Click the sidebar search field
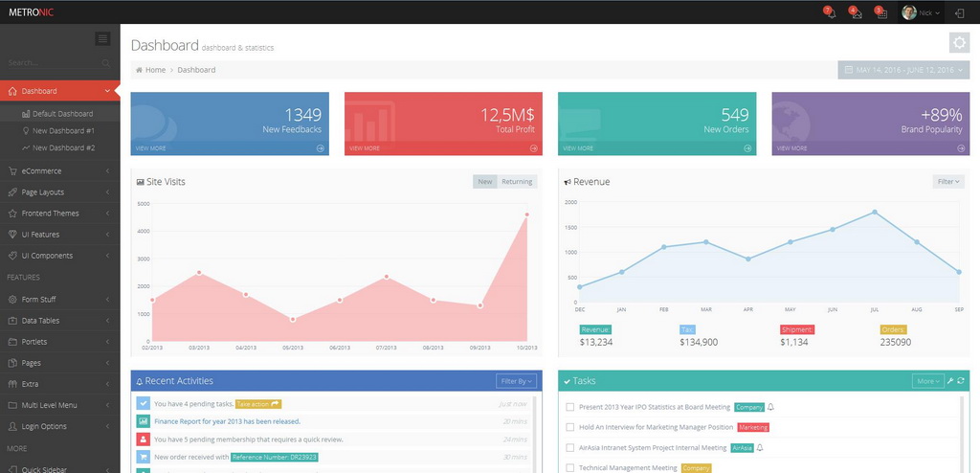The width and height of the screenshot is (980, 473). [x=53, y=63]
